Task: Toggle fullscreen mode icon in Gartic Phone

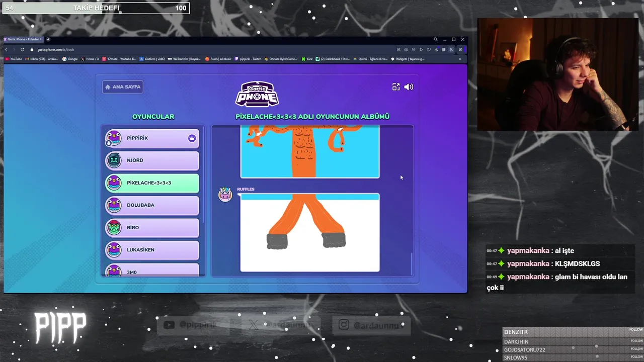Action: click(x=396, y=87)
